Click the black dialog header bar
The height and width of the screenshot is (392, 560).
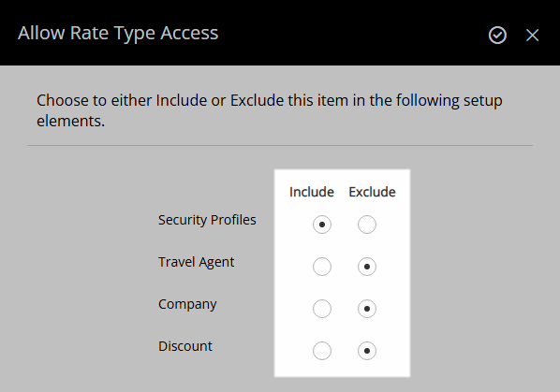tap(280, 33)
